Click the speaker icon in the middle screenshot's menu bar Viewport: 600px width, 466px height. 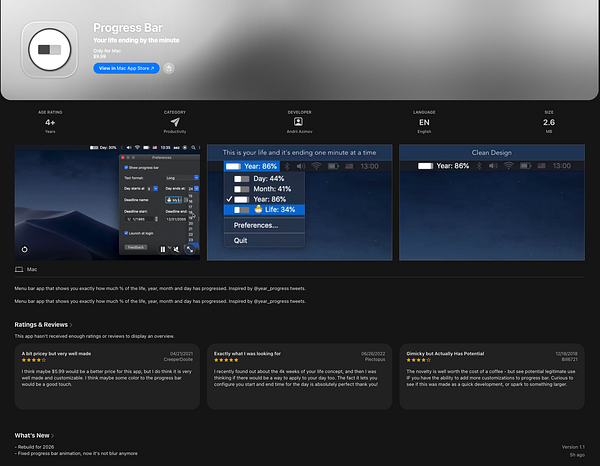(x=301, y=166)
